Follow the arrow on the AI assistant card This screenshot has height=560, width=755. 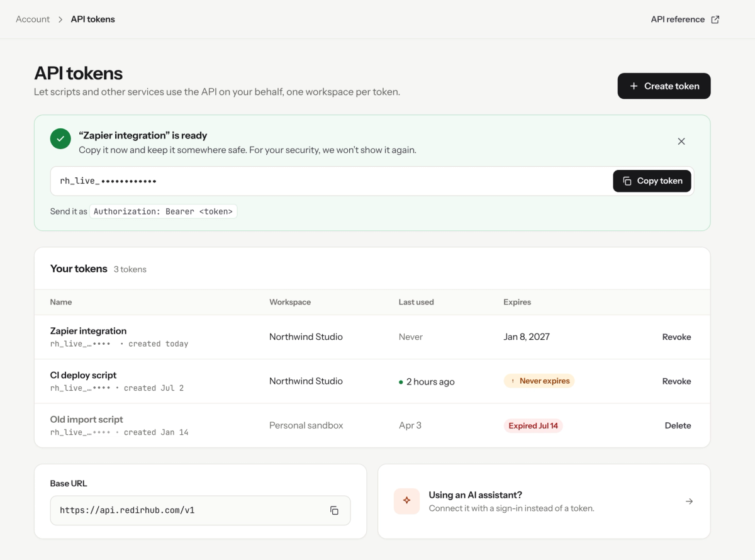point(690,501)
